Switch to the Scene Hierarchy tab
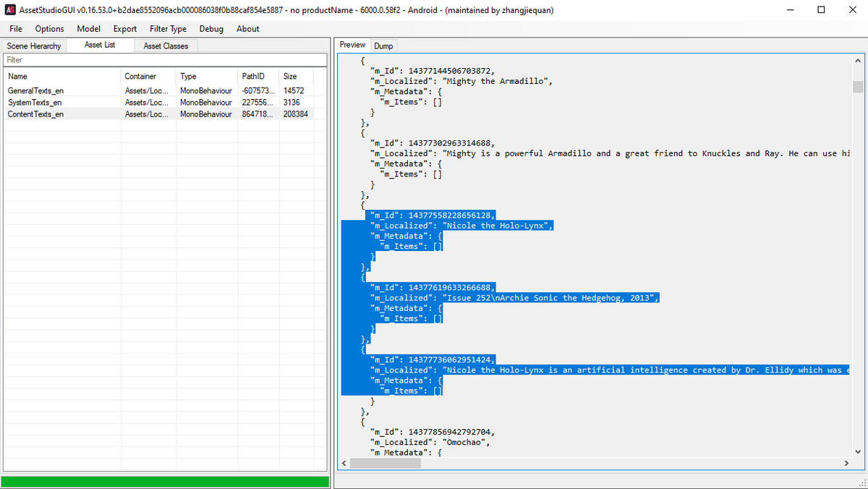868x489 pixels. click(34, 46)
